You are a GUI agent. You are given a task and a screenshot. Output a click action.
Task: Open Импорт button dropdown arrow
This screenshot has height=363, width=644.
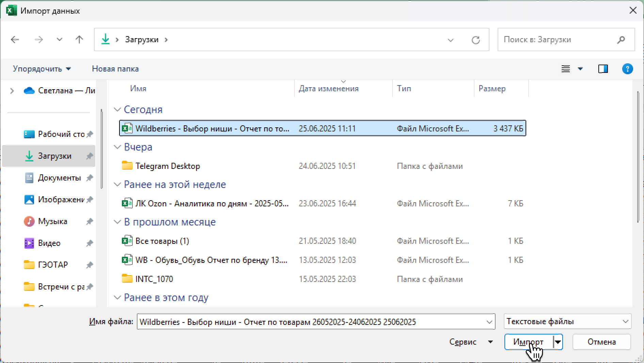[x=558, y=342]
